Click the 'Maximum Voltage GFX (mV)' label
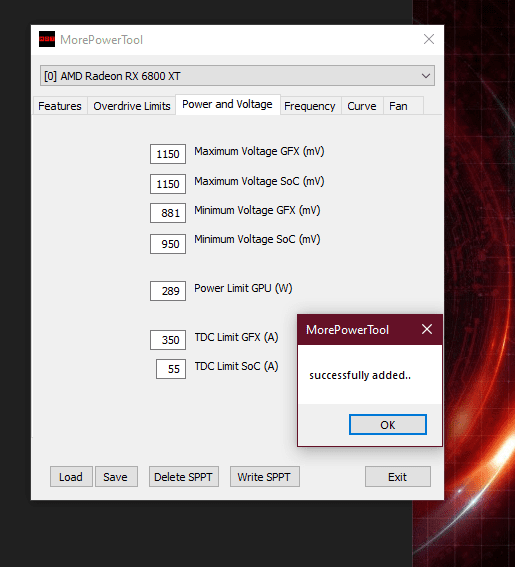This screenshot has height=567, width=515. pos(259,151)
